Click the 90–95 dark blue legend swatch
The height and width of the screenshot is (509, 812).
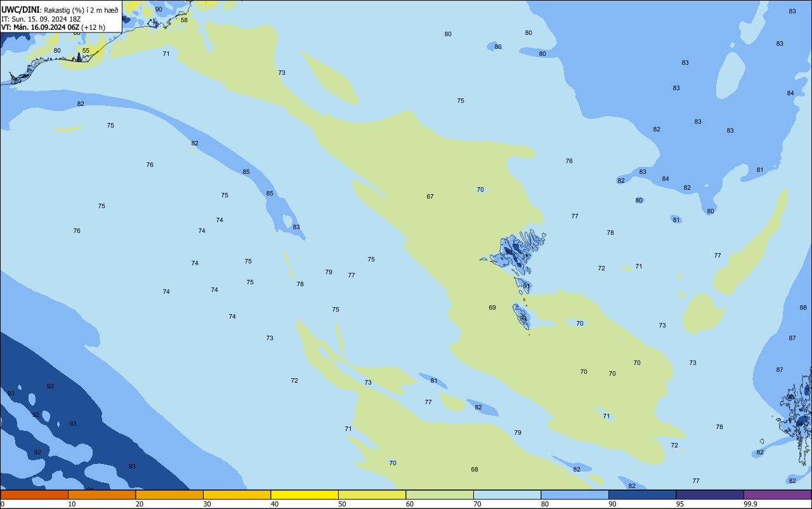pos(642,494)
